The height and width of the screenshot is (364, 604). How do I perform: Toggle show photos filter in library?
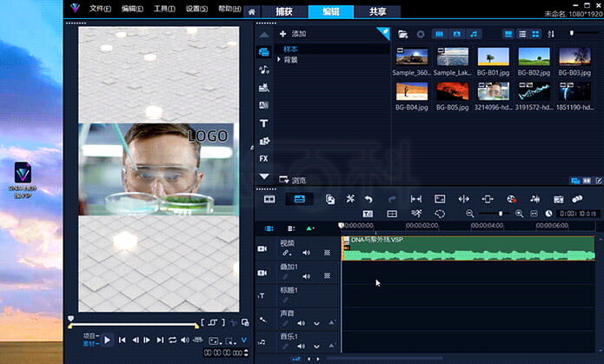coord(457,34)
